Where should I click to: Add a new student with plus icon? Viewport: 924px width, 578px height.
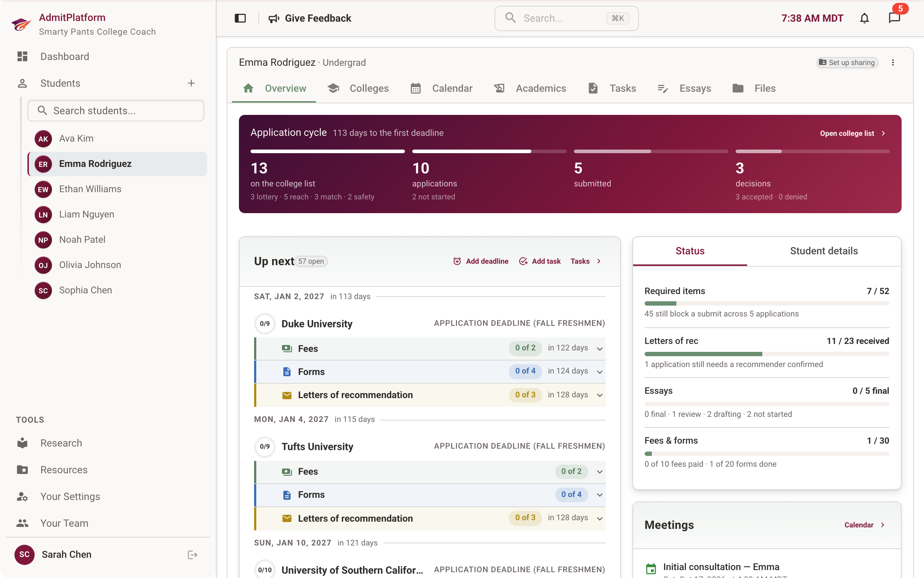[x=191, y=83]
